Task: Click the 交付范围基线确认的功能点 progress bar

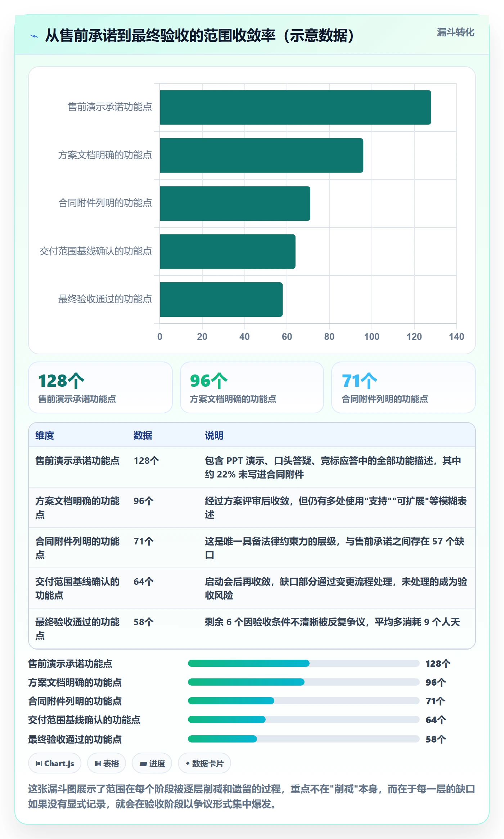Action: (x=304, y=719)
